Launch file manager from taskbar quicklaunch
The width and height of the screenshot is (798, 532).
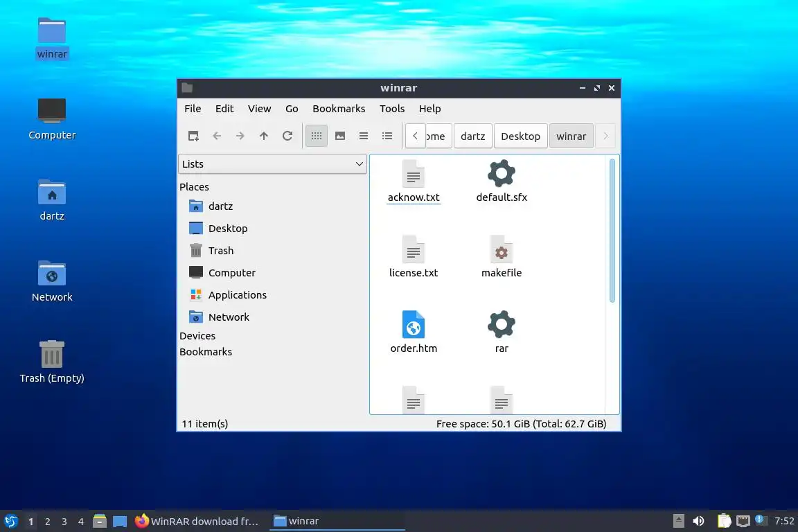point(100,522)
